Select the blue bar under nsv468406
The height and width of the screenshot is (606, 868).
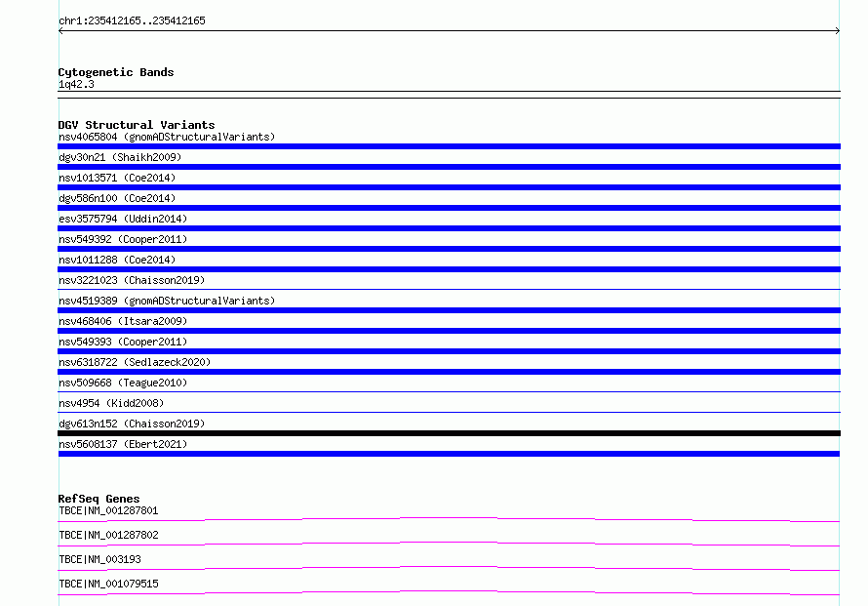pos(449,331)
